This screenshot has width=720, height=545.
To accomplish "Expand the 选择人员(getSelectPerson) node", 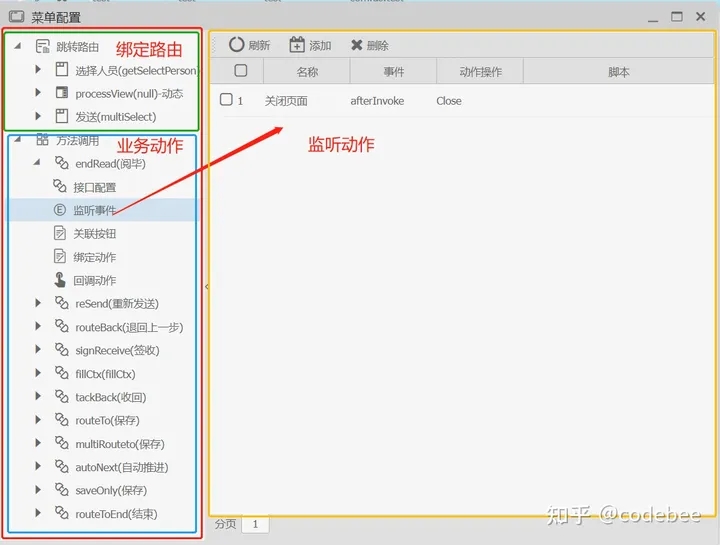I will (38, 69).
